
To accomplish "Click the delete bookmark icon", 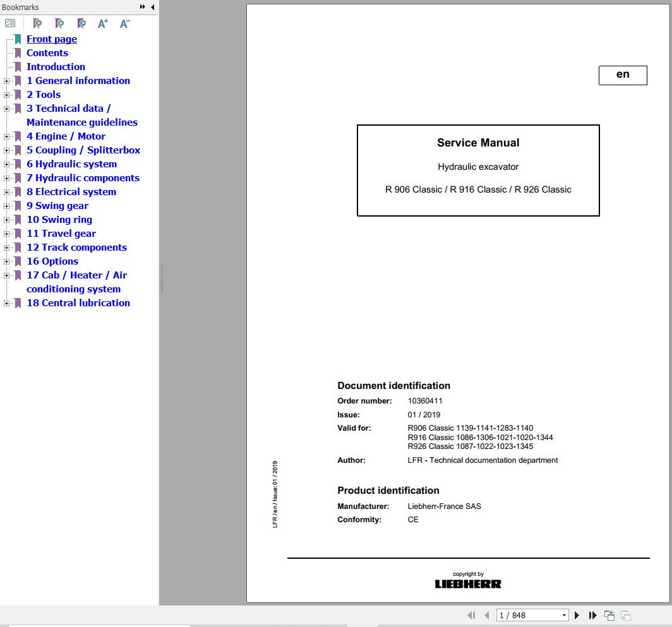I will [37, 23].
